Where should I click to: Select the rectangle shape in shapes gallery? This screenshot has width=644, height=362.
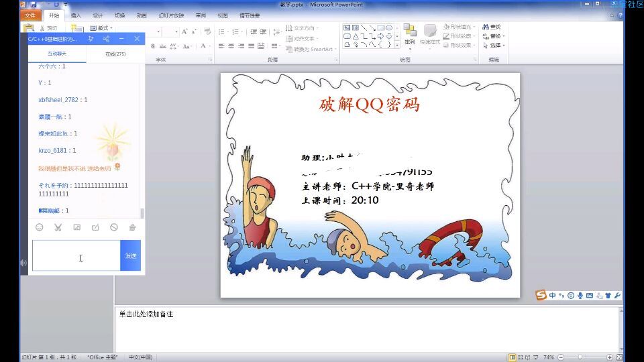[381, 28]
